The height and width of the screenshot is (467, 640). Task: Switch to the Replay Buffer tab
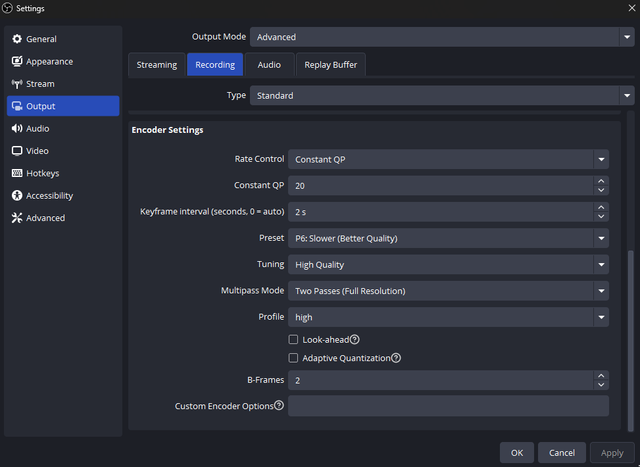331,64
